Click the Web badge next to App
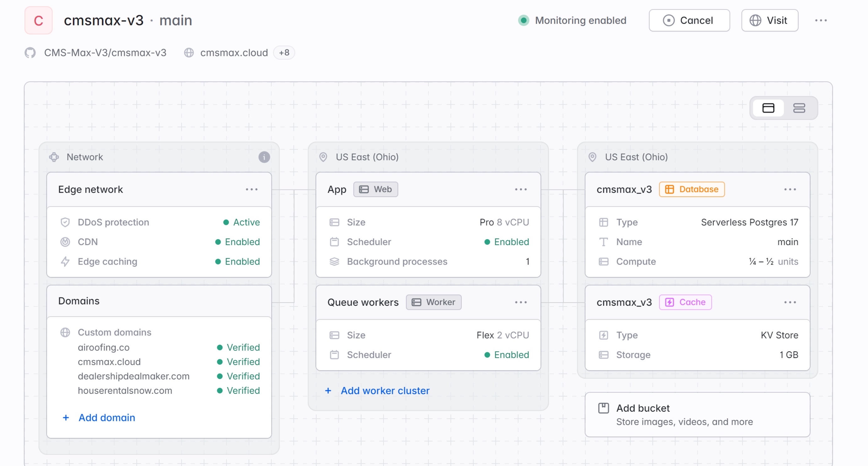This screenshot has height=466, width=868. (x=375, y=189)
